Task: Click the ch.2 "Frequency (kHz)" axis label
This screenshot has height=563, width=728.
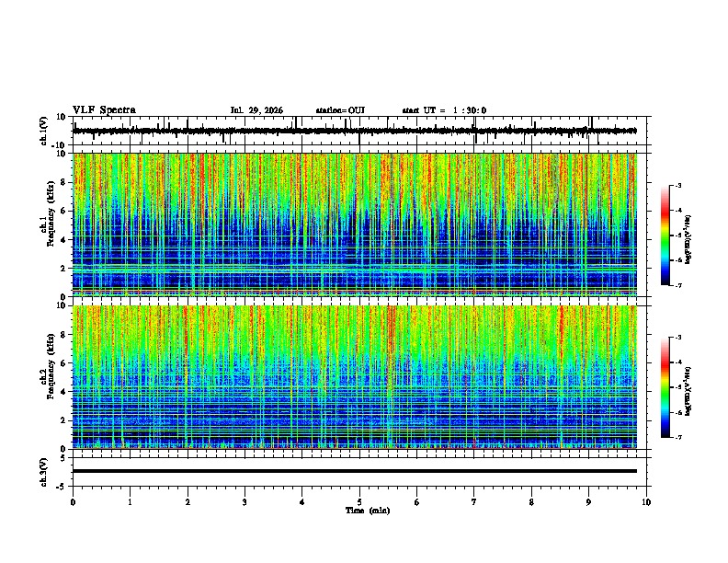Action: coord(51,366)
